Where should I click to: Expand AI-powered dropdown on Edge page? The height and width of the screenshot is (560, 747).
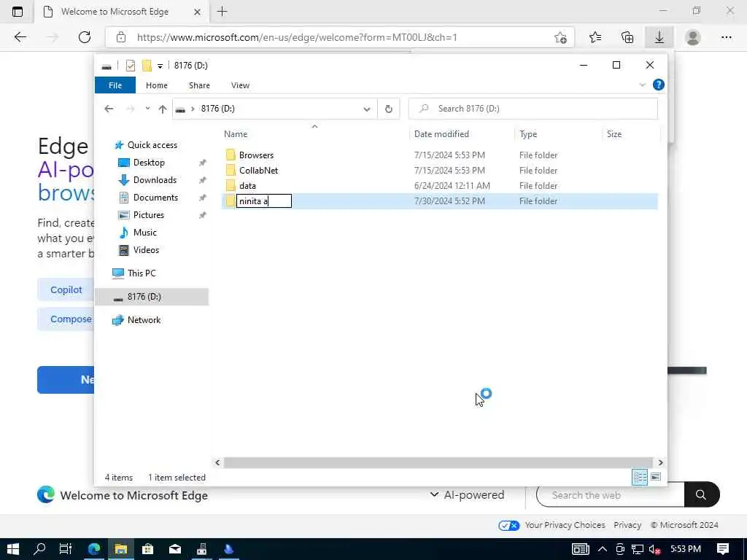pos(467,495)
